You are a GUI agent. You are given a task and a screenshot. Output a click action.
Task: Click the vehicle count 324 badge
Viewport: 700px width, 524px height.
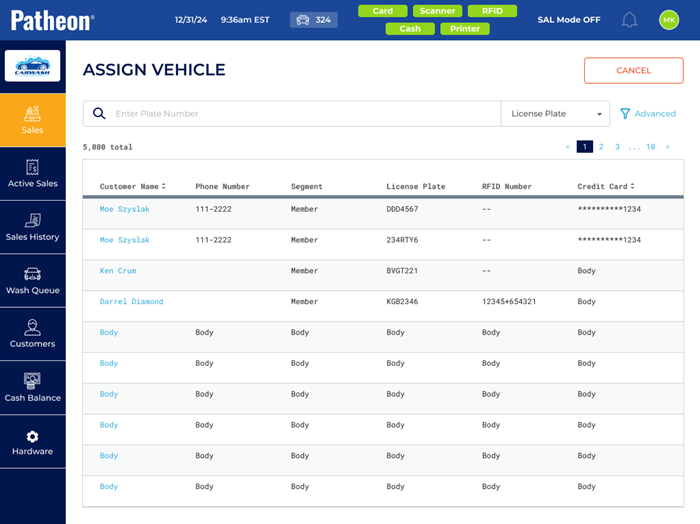(x=313, y=20)
